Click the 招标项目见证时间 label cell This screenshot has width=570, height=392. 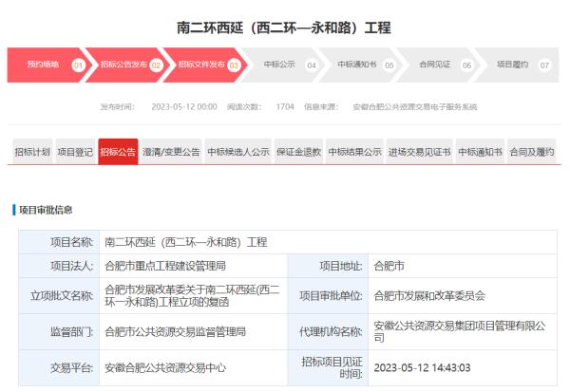(328, 367)
